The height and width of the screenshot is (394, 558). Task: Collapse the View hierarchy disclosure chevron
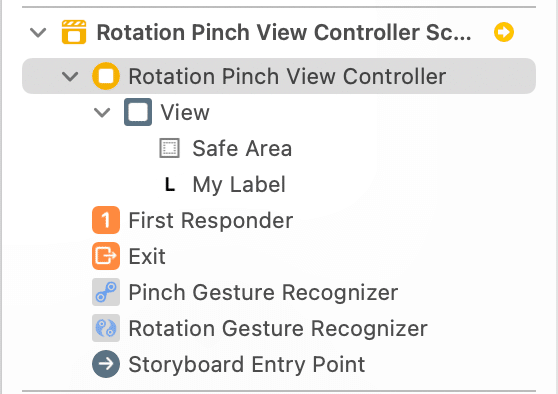click(x=102, y=112)
